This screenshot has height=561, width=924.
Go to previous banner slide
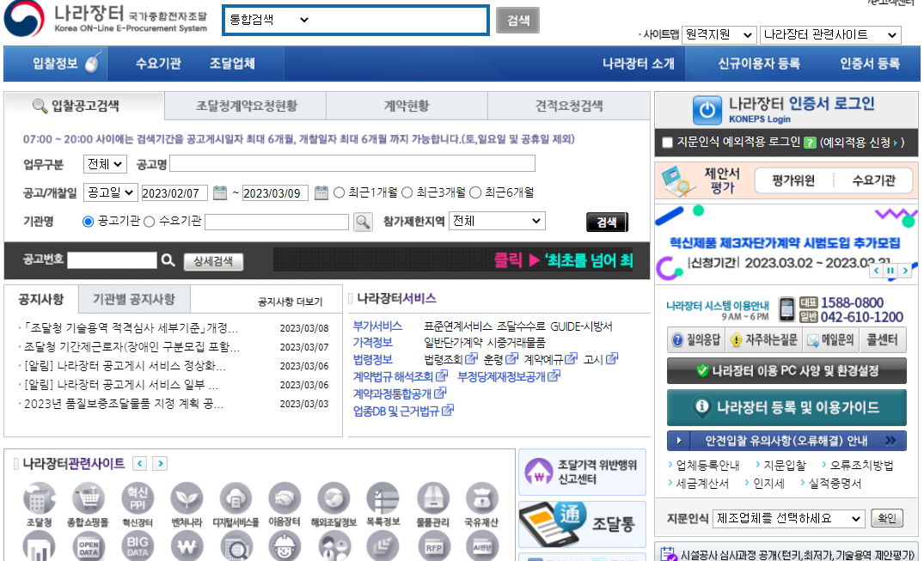[x=877, y=271]
